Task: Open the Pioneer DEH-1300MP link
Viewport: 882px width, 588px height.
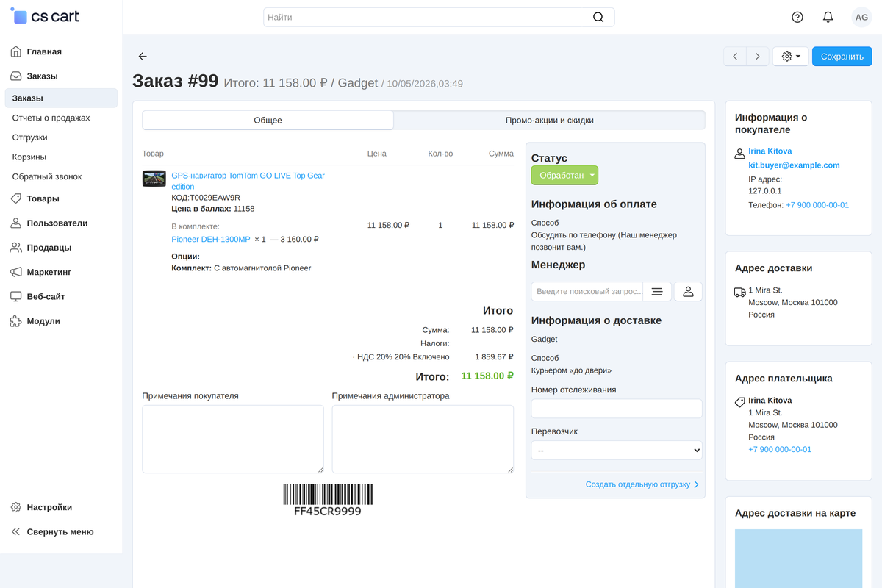Action: [211, 240]
